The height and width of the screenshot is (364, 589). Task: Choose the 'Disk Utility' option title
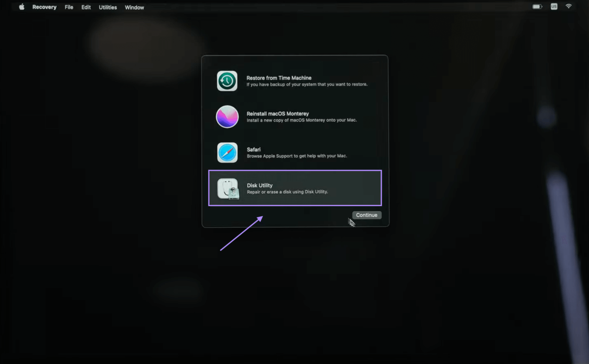tap(260, 185)
